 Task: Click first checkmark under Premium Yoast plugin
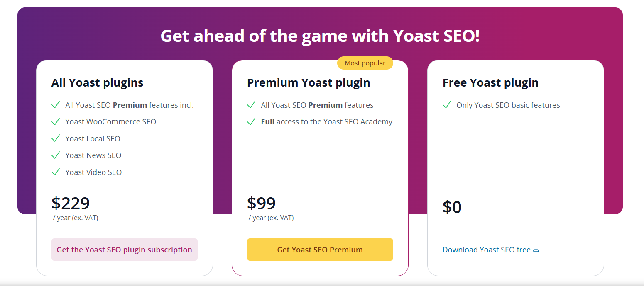[x=251, y=105]
